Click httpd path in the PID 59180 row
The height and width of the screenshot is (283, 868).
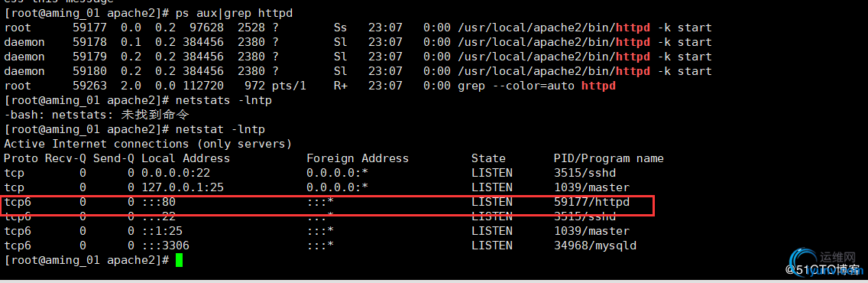click(553, 71)
